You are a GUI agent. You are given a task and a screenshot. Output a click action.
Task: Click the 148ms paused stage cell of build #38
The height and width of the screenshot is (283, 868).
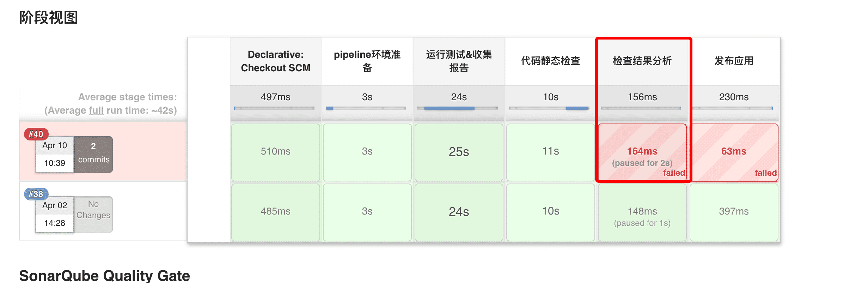[642, 212]
